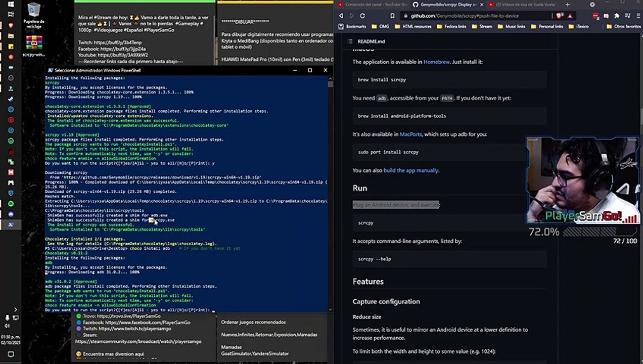The width and height of the screenshot is (643, 364).
Task: Select the PowerShell icon on the taskbar
Action: (11, 224)
